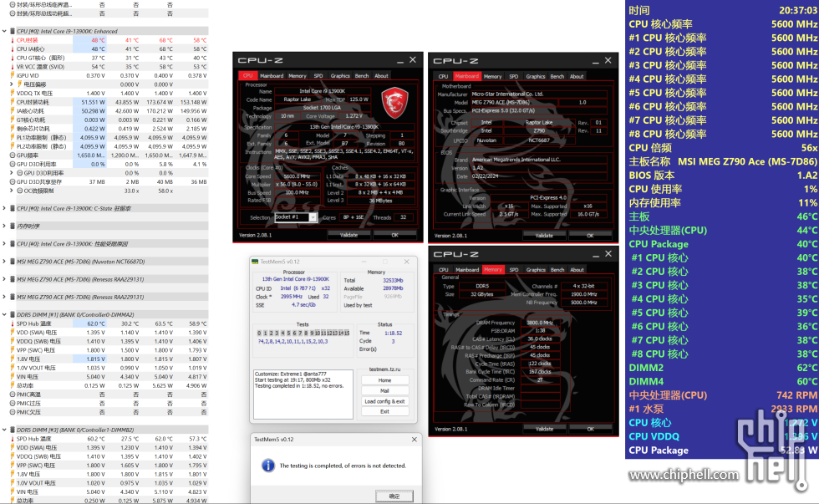
Task: Click the 内存使用率 line in the blue overlay
Action: click(x=723, y=202)
